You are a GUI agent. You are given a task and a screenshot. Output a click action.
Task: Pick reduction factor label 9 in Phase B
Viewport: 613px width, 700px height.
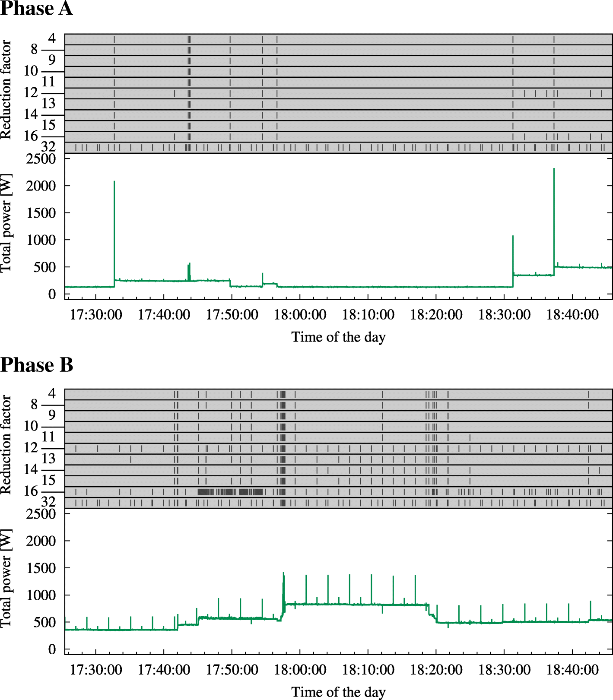52,415
